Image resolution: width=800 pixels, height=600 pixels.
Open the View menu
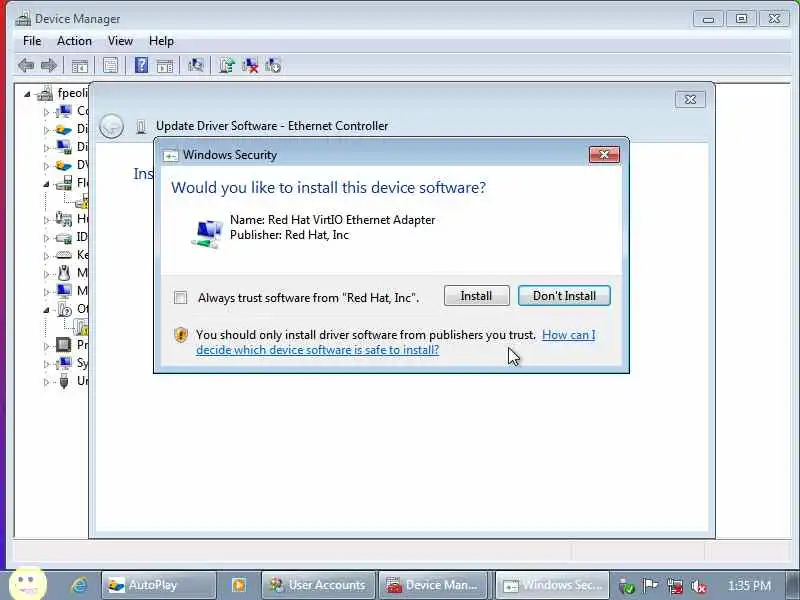[x=120, y=41]
